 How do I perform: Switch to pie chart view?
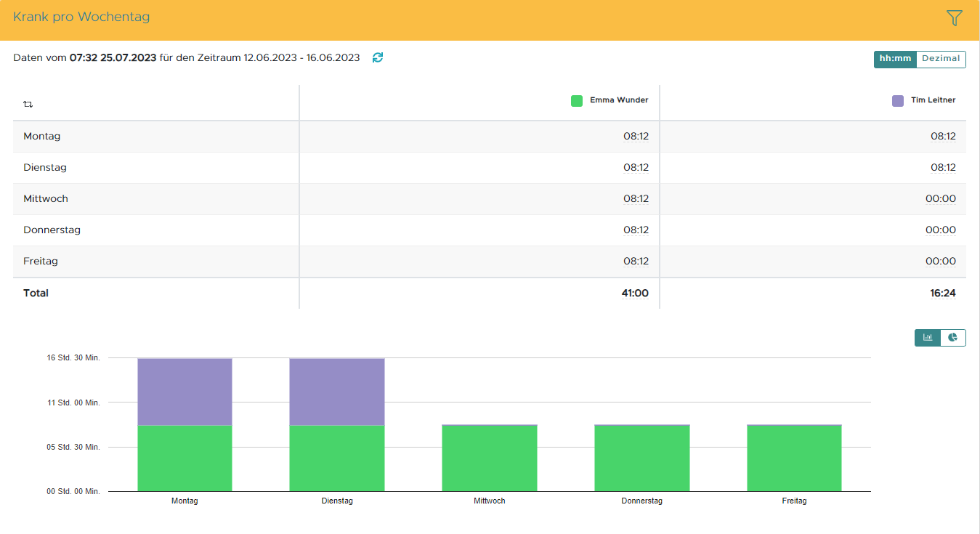click(953, 337)
